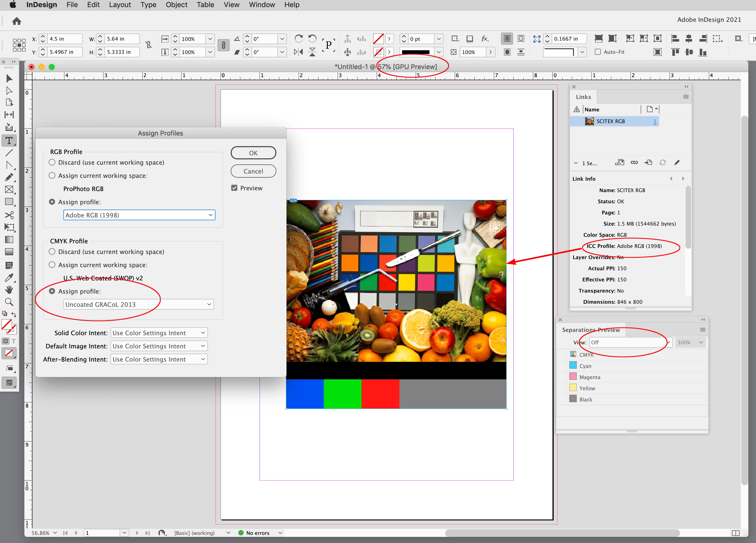Enable the Auto-Fit checkbox
756x543 pixels.
tap(598, 52)
